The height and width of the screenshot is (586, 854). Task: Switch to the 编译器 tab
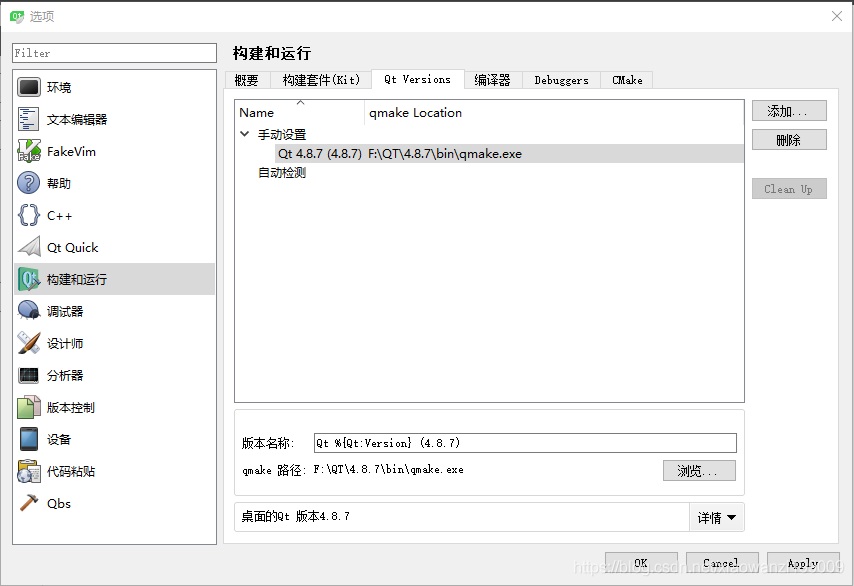(x=493, y=80)
